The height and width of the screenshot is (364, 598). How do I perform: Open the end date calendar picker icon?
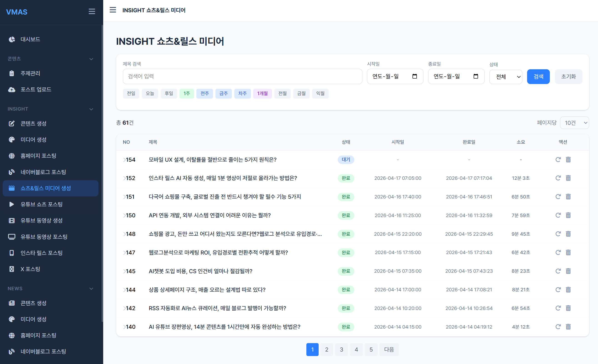click(476, 76)
